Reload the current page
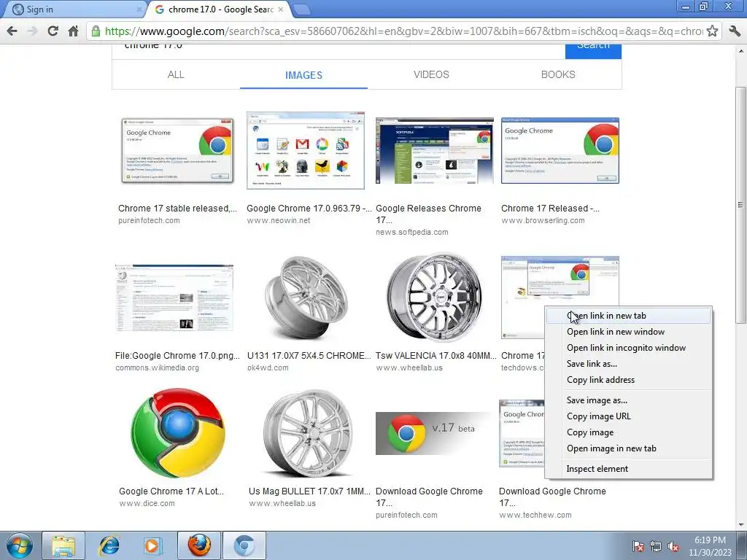The width and height of the screenshot is (747, 560). (x=53, y=31)
